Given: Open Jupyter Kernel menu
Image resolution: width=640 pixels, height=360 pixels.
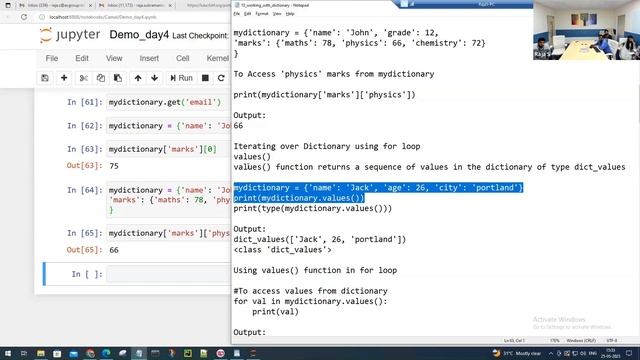Looking at the screenshot, I should tap(218, 58).
